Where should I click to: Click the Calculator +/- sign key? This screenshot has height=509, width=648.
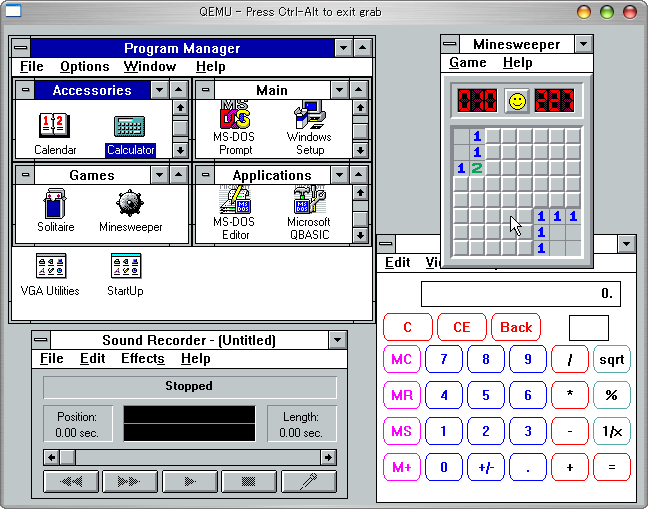pyautogui.click(x=486, y=467)
